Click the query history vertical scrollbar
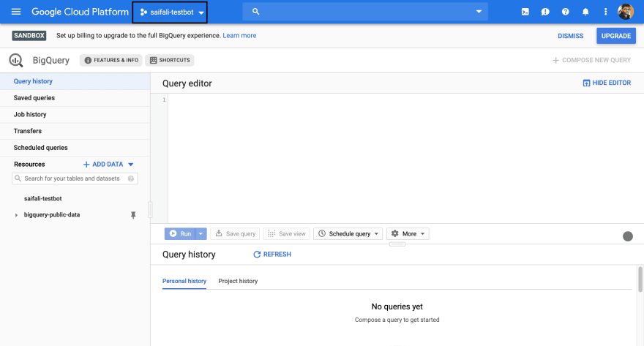This screenshot has width=644, height=346. (x=640, y=279)
